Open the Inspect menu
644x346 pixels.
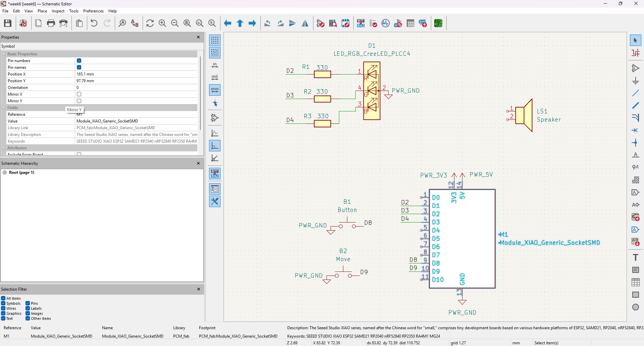click(58, 11)
